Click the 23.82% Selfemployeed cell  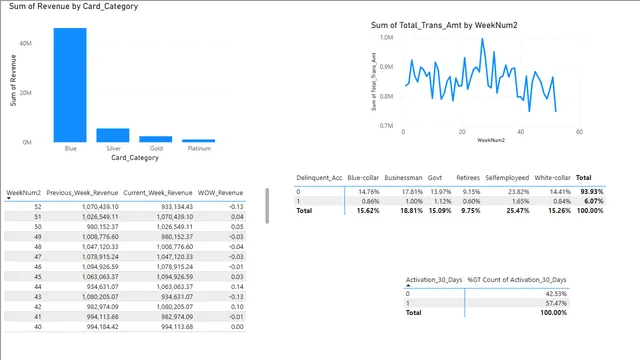(519, 191)
